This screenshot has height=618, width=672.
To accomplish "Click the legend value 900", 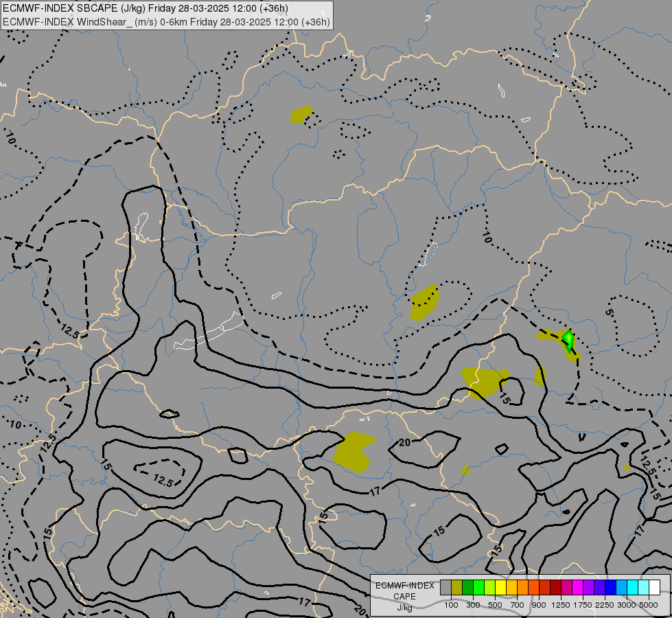I will pyautogui.click(x=539, y=605).
